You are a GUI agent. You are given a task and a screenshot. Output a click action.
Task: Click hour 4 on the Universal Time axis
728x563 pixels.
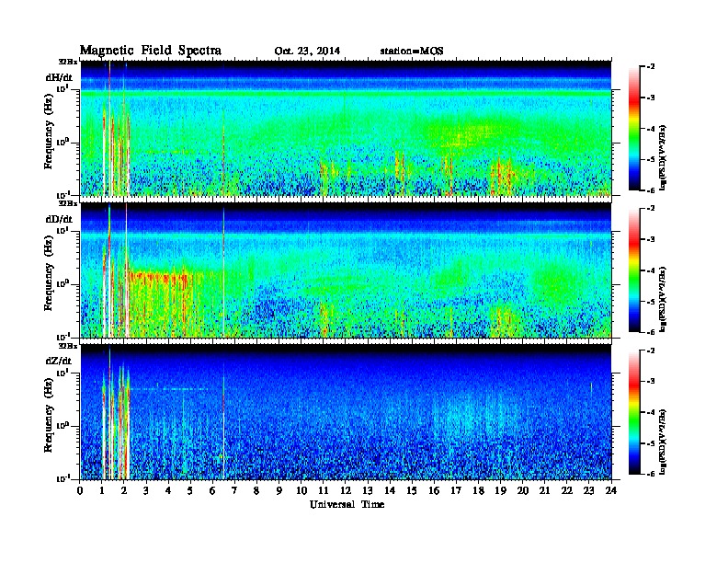point(168,490)
